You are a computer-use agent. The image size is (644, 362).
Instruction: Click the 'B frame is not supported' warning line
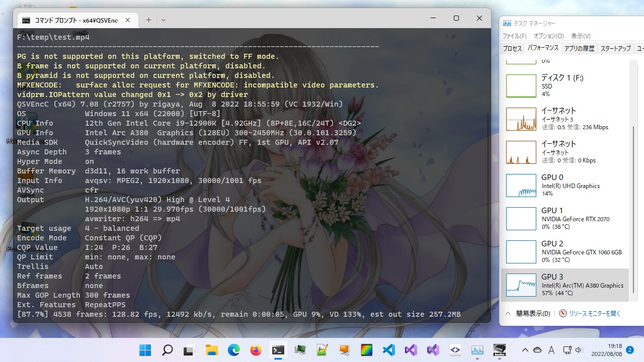141,66
